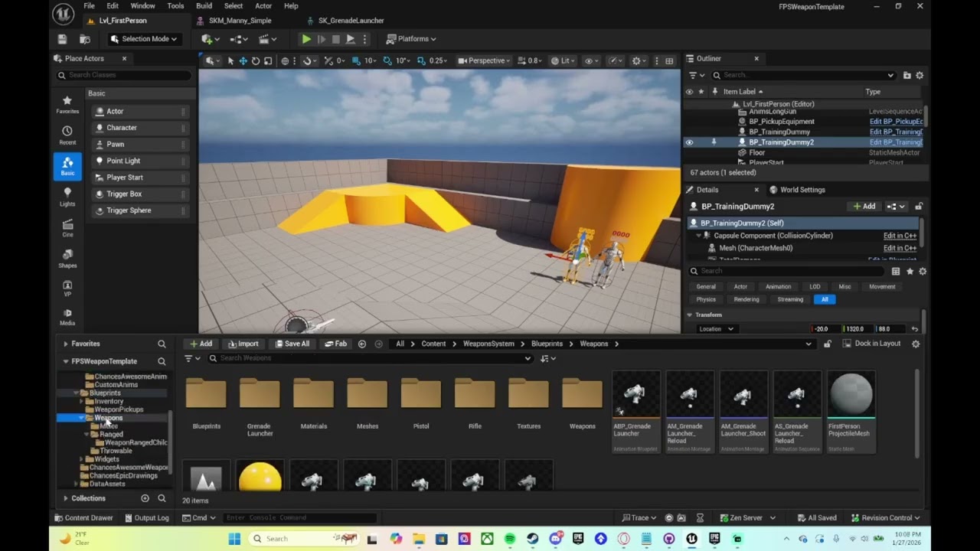The image size is (980, 551).
Task: Collapse the Capsule Component tree row
Action: 698,236
